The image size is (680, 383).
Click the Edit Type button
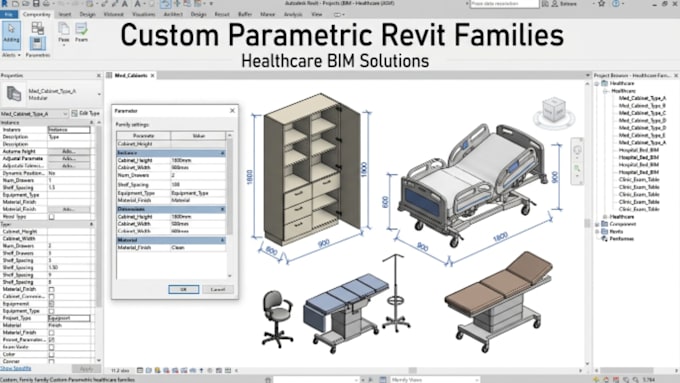(86, 113)
